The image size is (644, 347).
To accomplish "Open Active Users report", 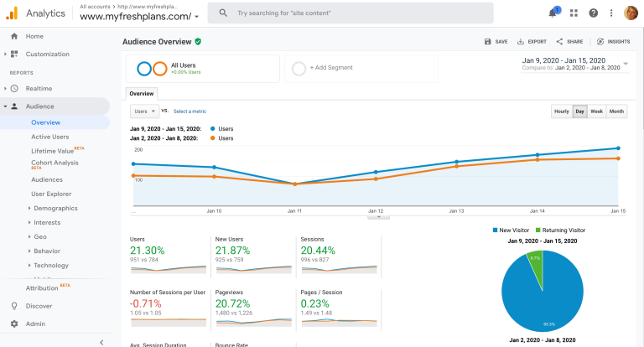I will (50, 137).
